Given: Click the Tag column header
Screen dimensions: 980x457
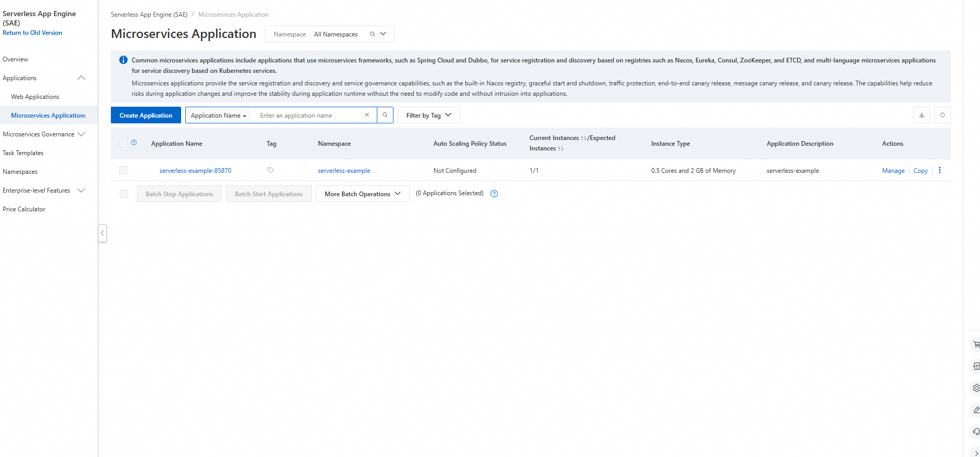Looking at the screenshot, I should (x=271, y=144).
